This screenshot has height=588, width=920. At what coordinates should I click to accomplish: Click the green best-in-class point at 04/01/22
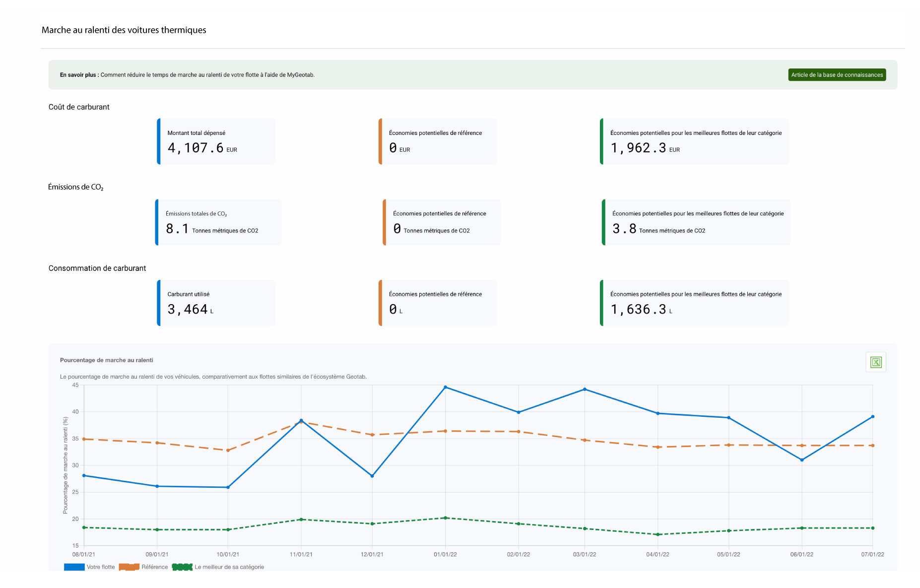(x=657, y=534)
